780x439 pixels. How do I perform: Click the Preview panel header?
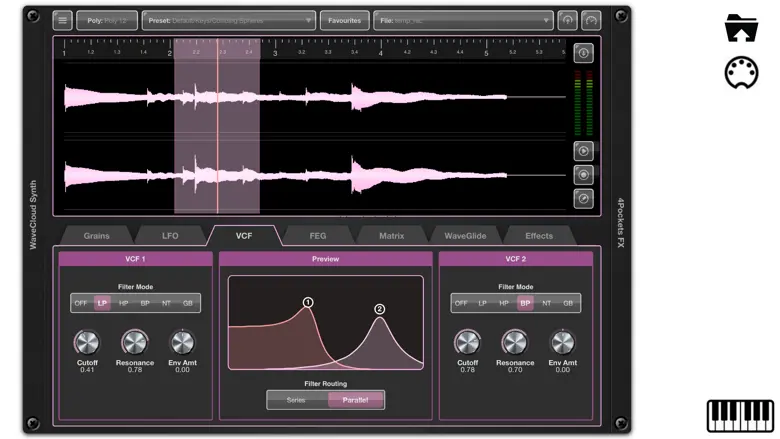325,259
